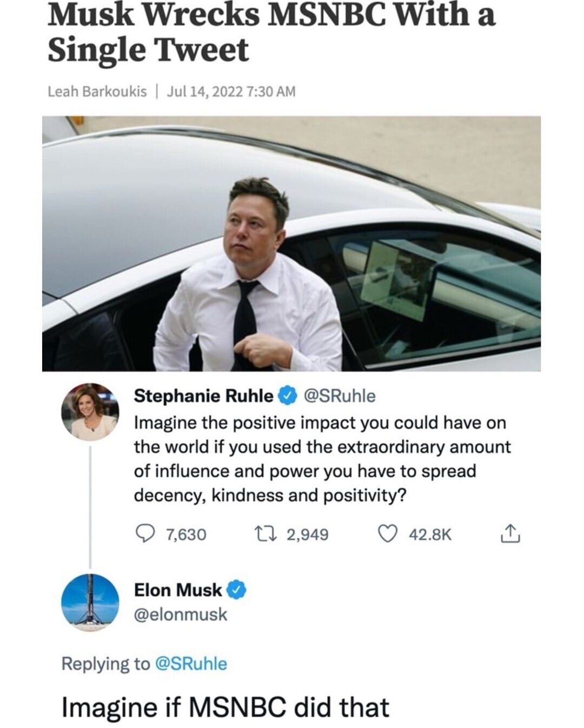The image size is (584, 728).
Task: Click the 'Musk Wrecks MSNBC' headline
Action: (270, 32)
